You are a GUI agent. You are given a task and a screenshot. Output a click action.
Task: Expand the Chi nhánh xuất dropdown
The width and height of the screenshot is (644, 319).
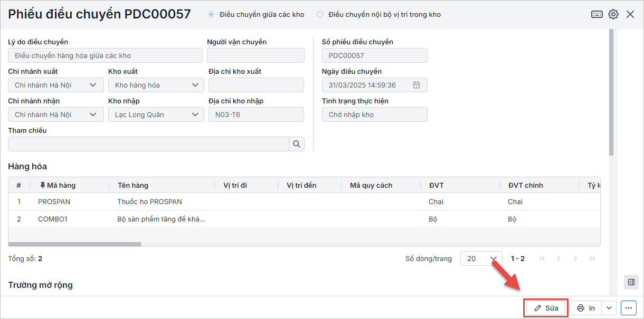(x=93, y=85)
